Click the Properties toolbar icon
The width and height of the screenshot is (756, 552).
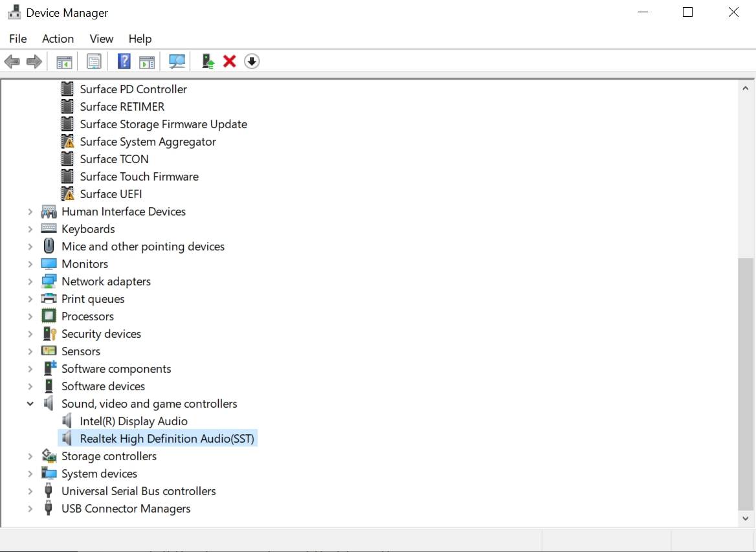94,61
